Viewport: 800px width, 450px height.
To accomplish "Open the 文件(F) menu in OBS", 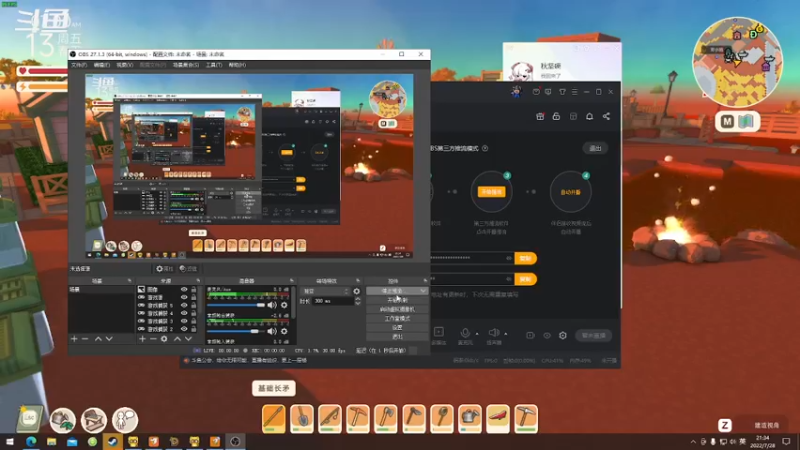I will (79, 65).
